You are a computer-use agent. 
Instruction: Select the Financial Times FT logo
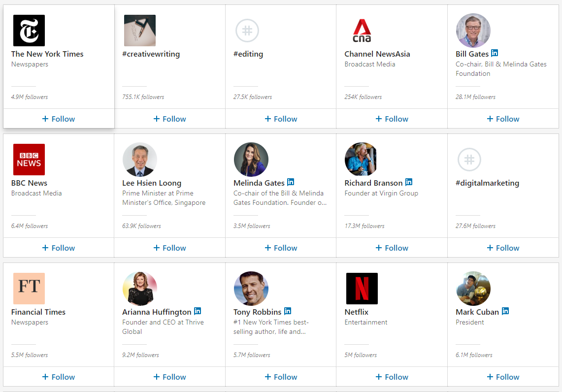click(x=29, y=289)
